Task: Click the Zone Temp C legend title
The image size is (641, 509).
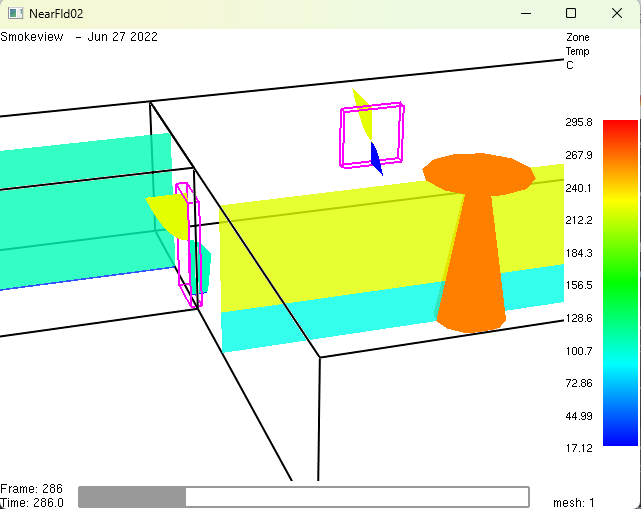Action: tap(577, 51)
